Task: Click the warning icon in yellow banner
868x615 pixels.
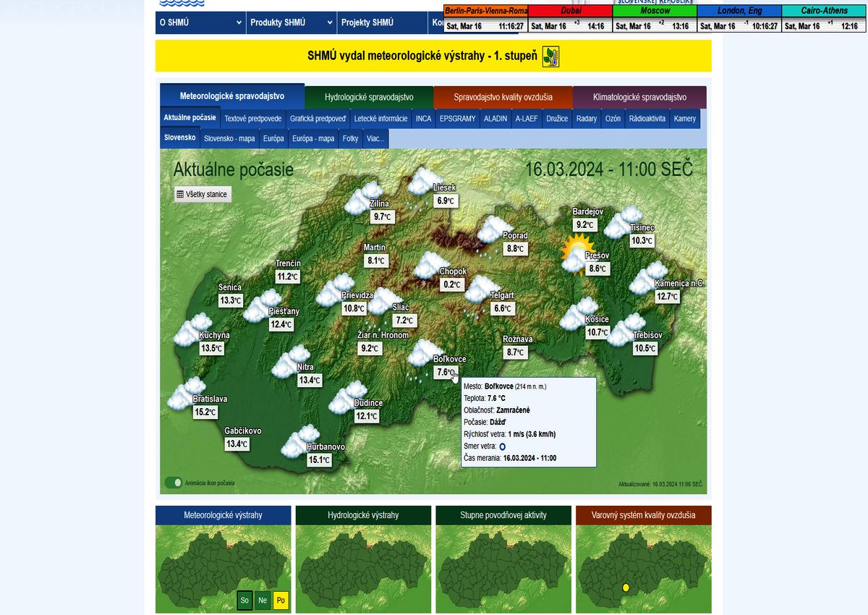Action: [x=550, y=56]
